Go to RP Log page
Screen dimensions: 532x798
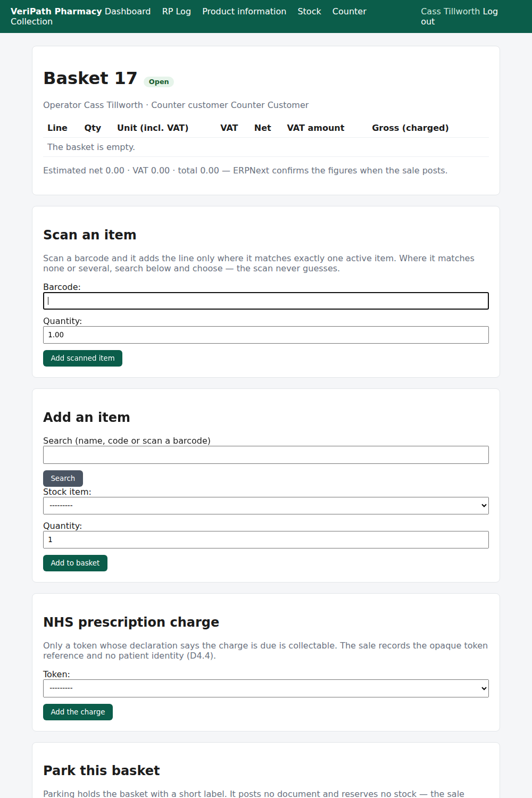[x=177, y=11]
